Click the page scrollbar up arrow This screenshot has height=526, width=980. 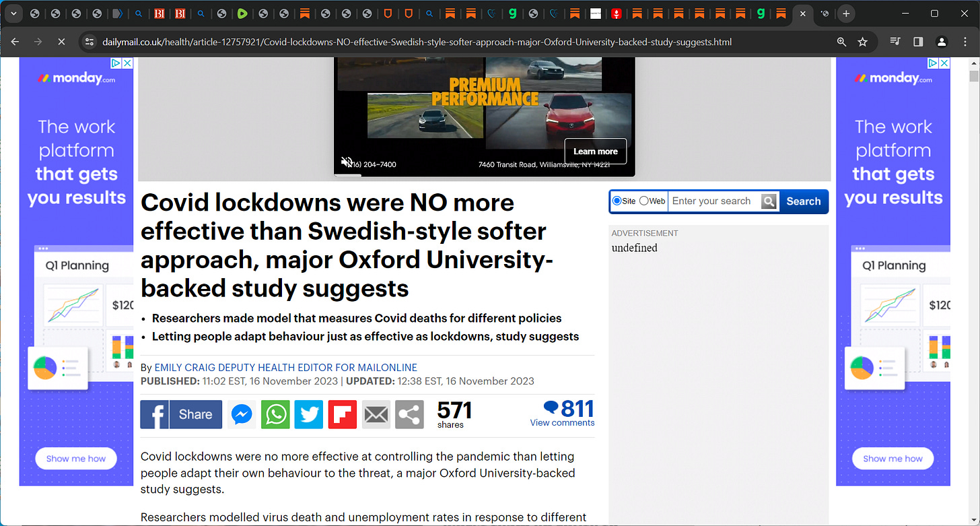pos(973,63)
